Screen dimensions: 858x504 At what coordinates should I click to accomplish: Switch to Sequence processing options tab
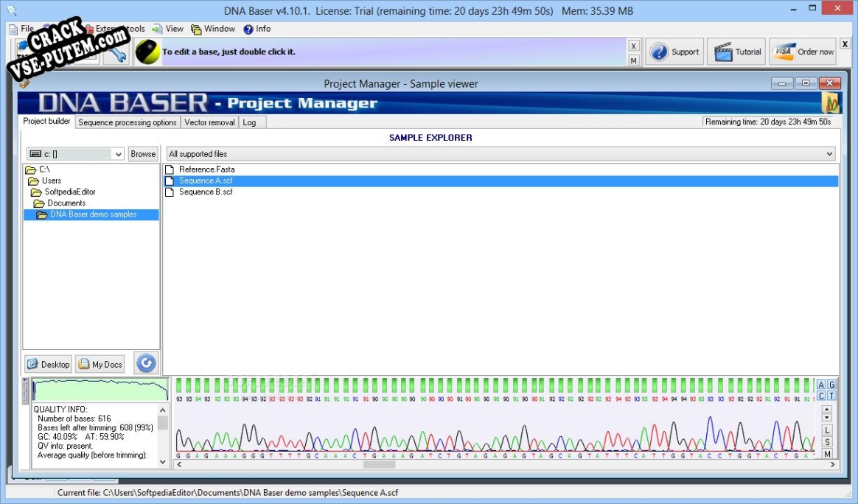click(128, 122)
